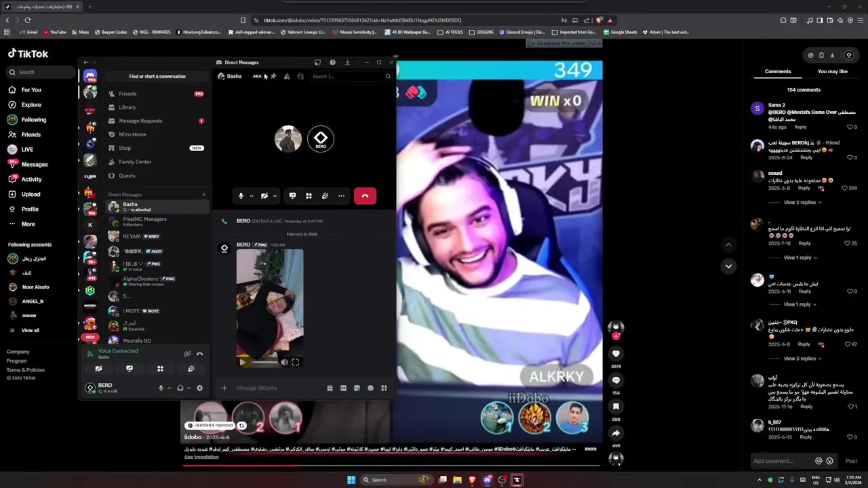The height and width of the screenshot is (488, 868).
Task: Open Library in the Discord sidebar
Action: [157, 107]
